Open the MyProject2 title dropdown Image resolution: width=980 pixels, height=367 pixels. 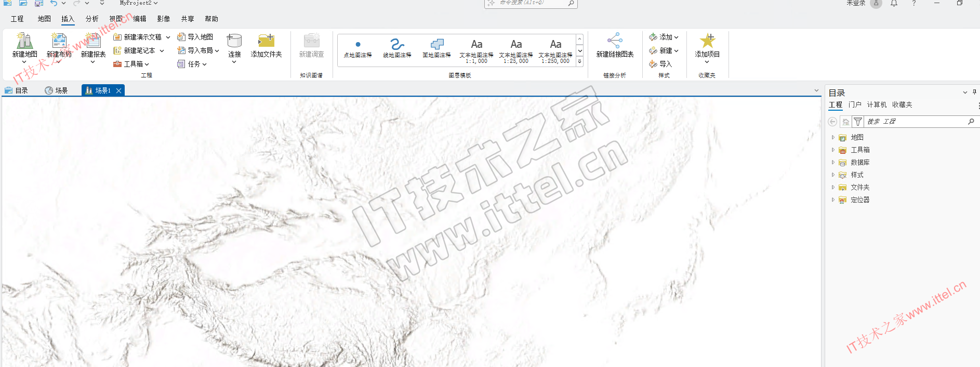coord(155,3)
